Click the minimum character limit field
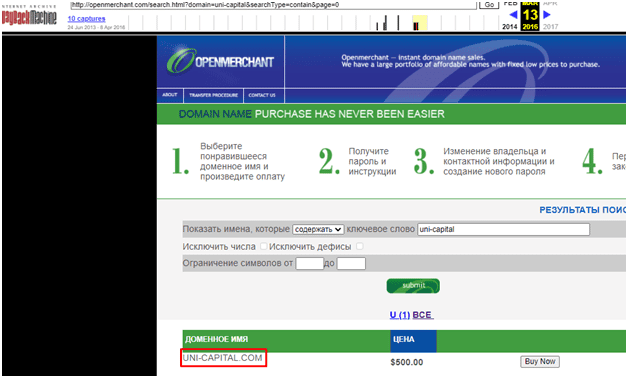Screen dimensions: 628x378 (310, 263)
